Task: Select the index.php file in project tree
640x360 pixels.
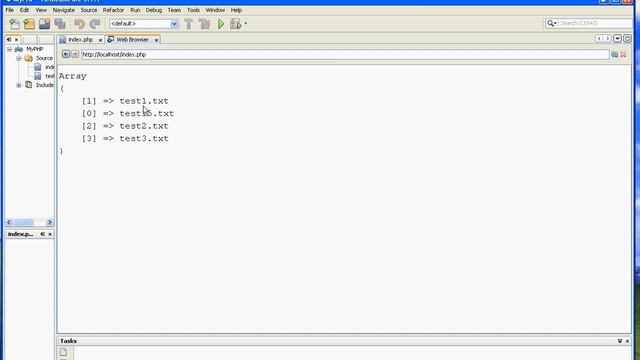Action: (49, 67)
